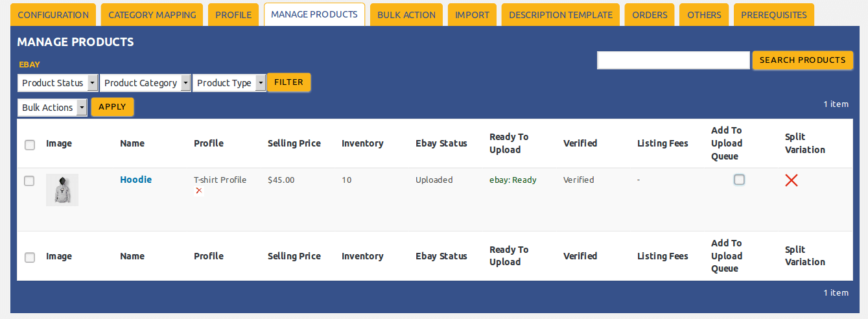The image size is (868, 319).
Task: Tick the Hoodie row selection checkbox
Action: click(x=29, y=181)
